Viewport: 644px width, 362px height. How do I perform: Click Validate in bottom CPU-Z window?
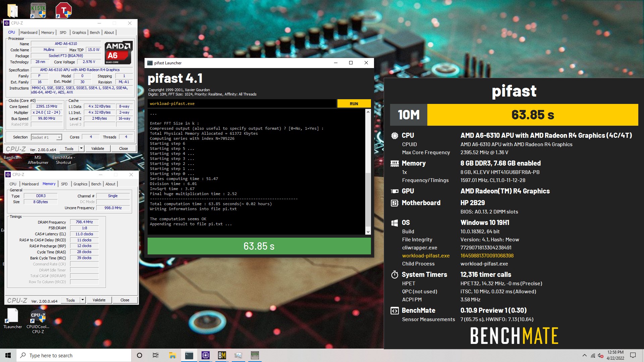pos(99,300)
